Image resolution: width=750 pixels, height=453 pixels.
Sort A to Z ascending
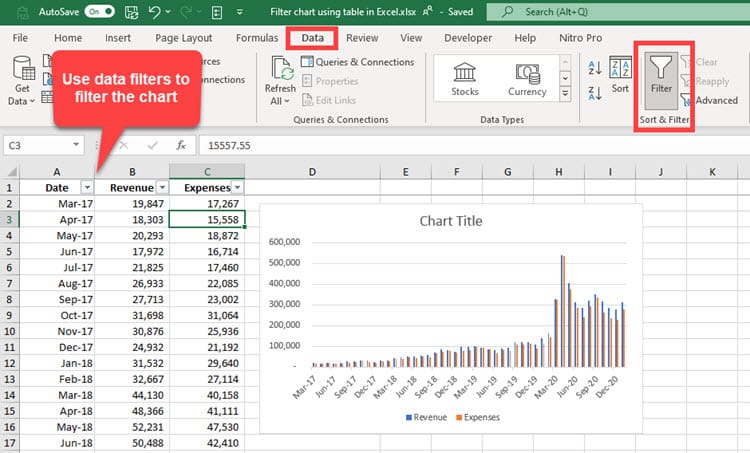pos(594,68)
